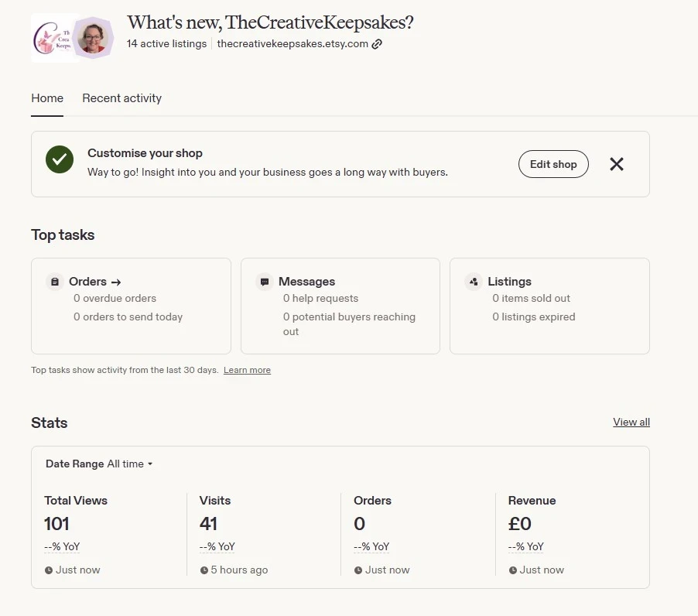The image size is (698, 616).
Task: Click the copy shop link icon
Action: click(377, 44)
